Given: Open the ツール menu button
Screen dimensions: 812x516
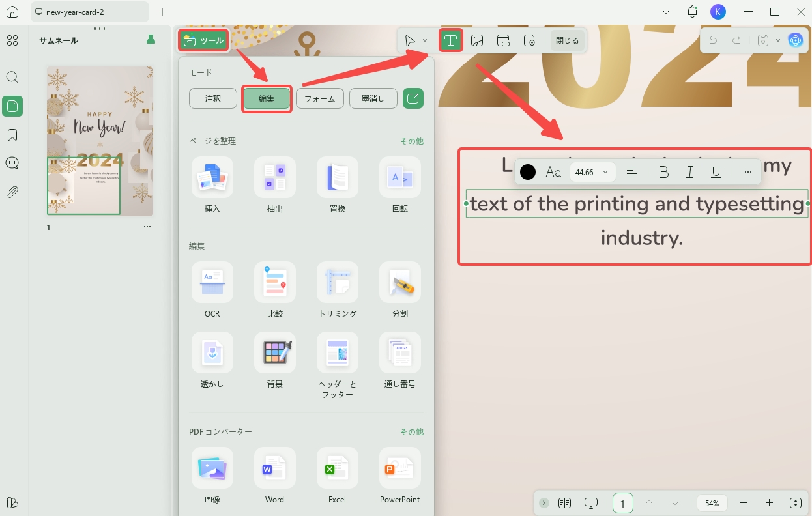Looking at the screenshot, I should [203, 40].
